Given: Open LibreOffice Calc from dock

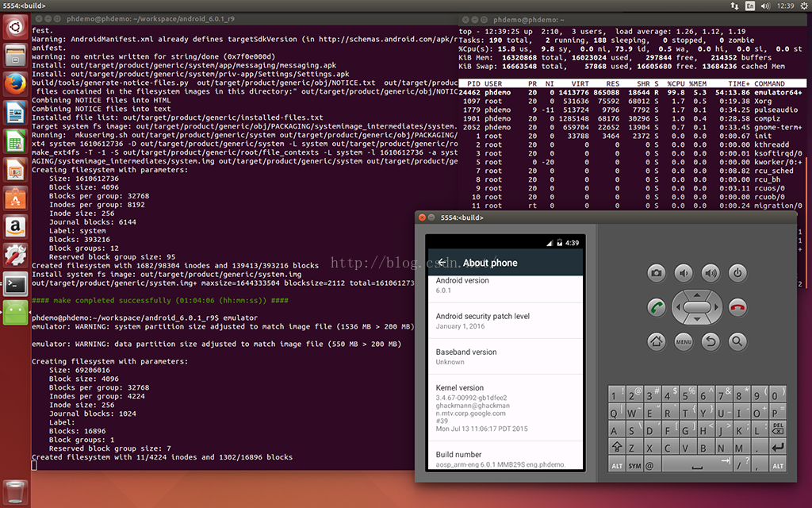Looking at the screenshot, I should (x=16, y=141).
